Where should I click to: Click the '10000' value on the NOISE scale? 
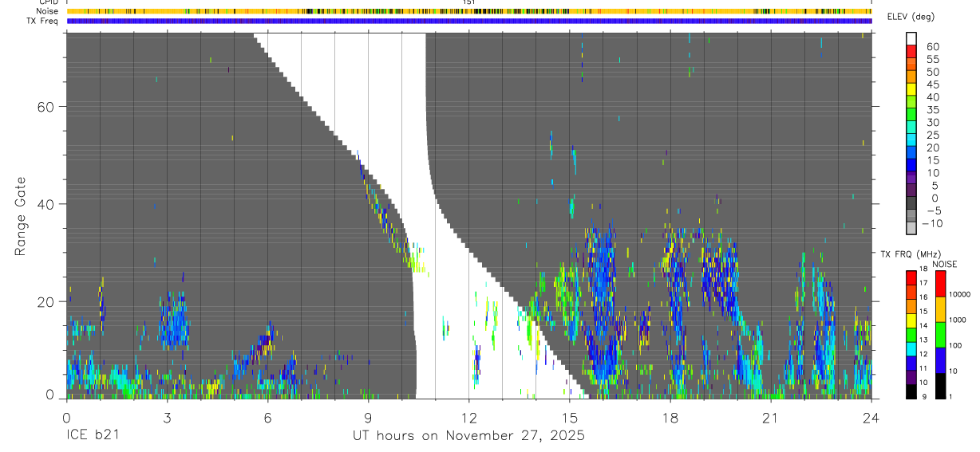click(x=960, y=293)
